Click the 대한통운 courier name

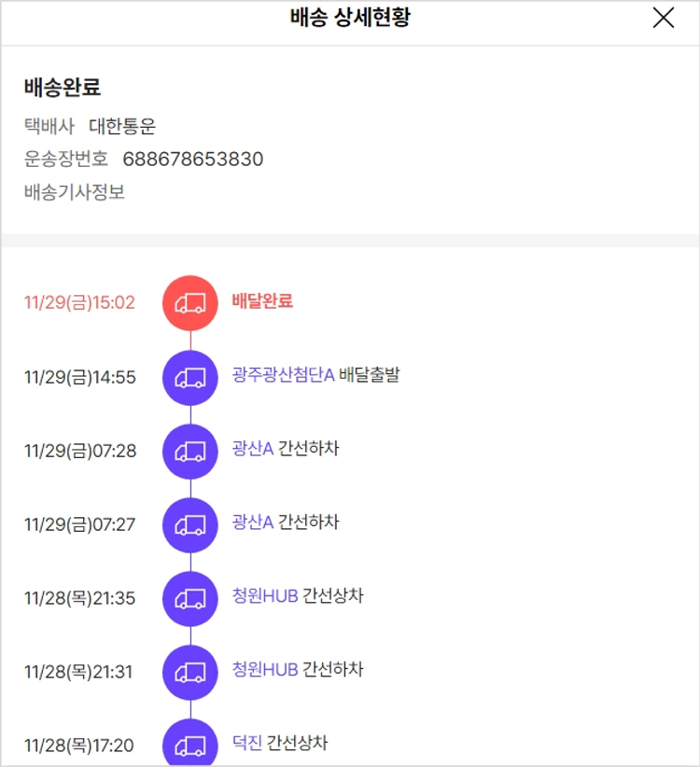coord(122,127)
